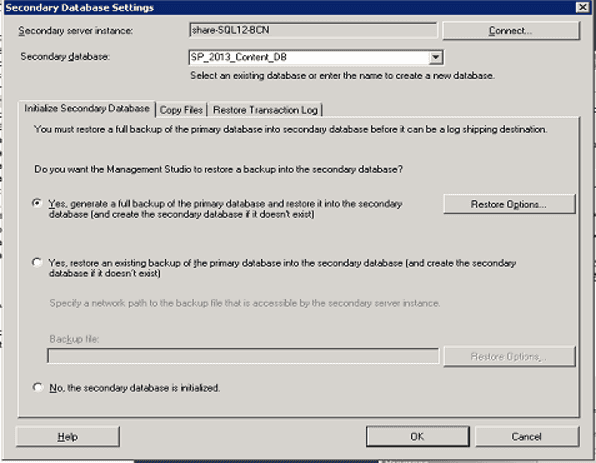Image resolution: width=596 pixels, height=463 pixels.
Task: Click the Secondary database label
Action: pyautogui.click(x=65, y=57)
